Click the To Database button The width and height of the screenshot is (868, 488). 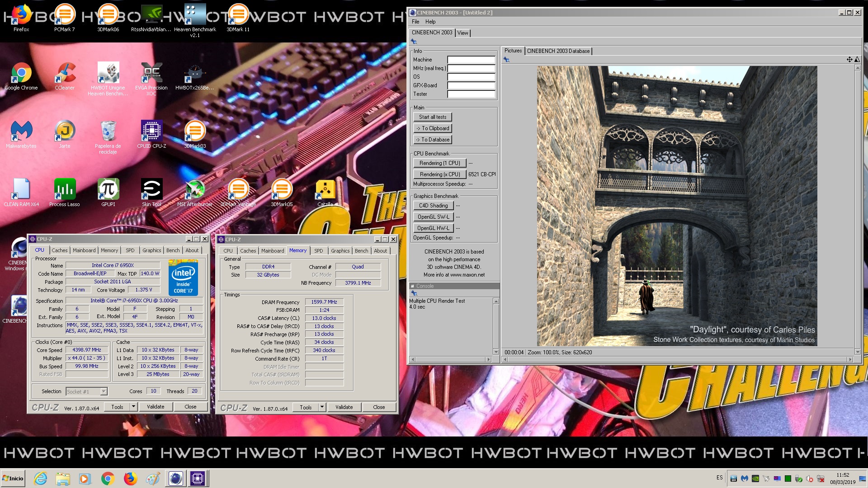tap(432, 140)
